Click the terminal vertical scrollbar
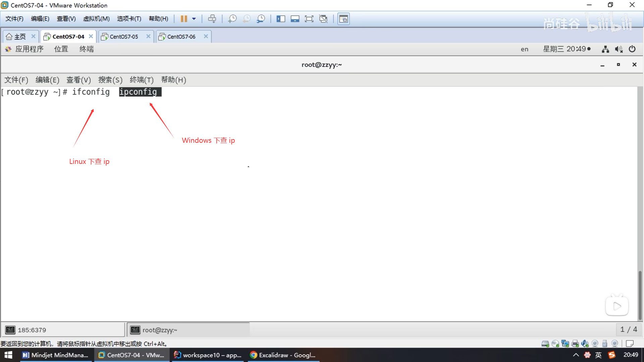This screenshot has width=644, height=362. 640,295
